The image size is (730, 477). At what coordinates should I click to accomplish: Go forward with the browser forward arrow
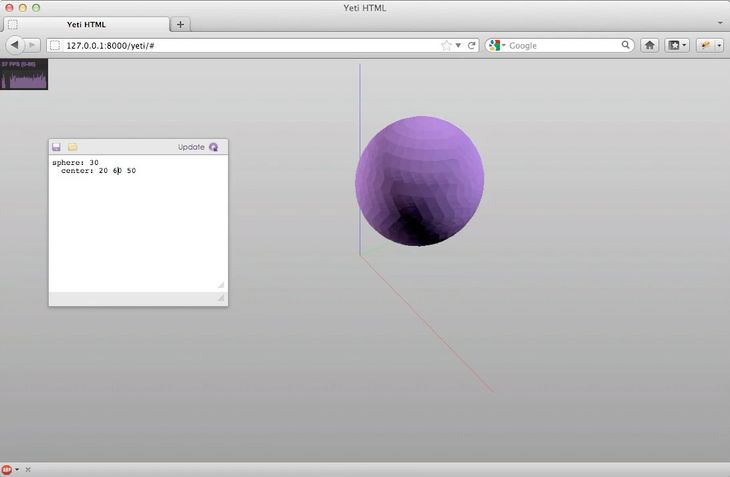33,45
